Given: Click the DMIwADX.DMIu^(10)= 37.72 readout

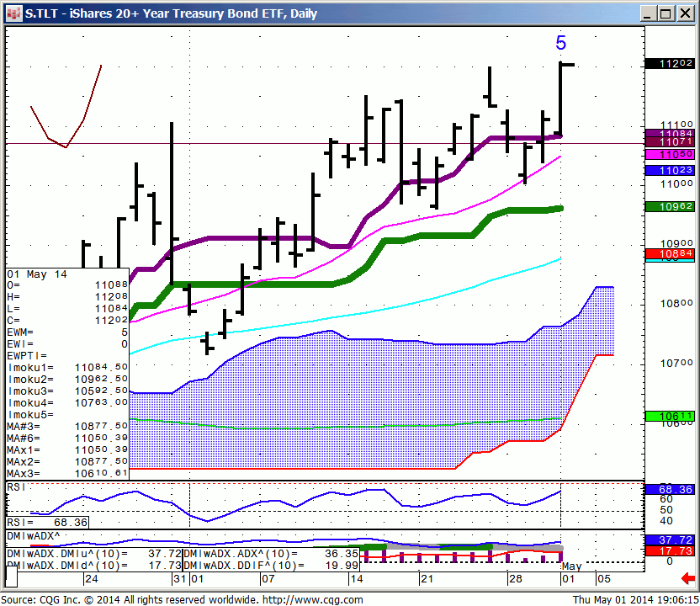Looking at the screenshot, I should coord(94,554).
